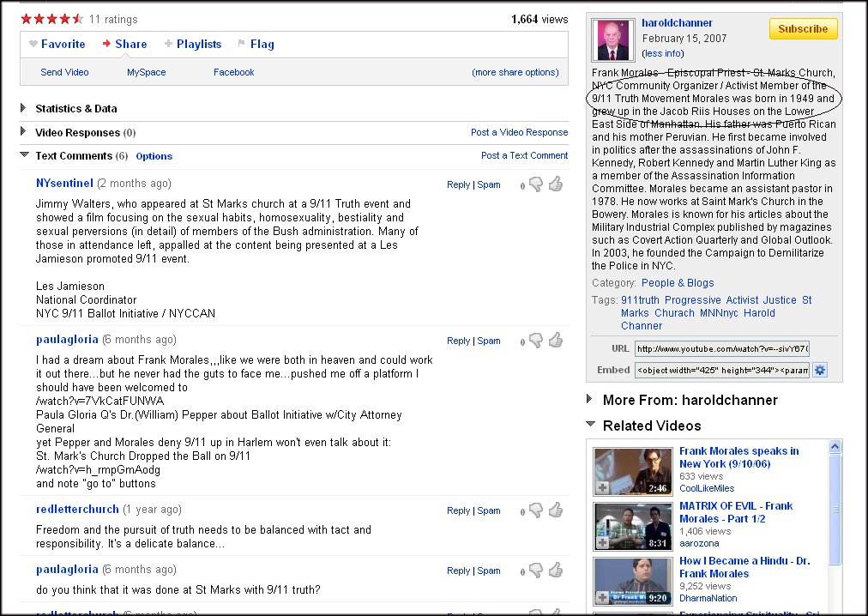Click the Playlists plus icon
This screenshot has height=616, width=868.
click(168, 44)
